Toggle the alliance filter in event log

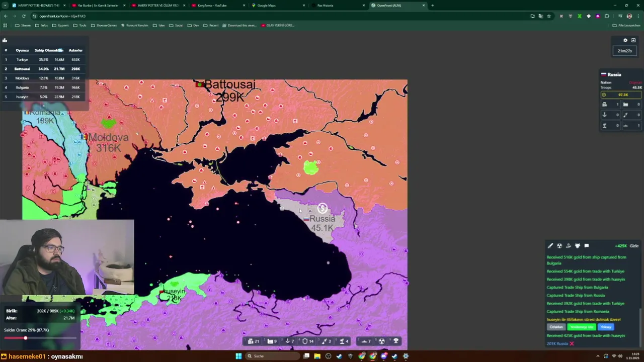click(577, 246)
